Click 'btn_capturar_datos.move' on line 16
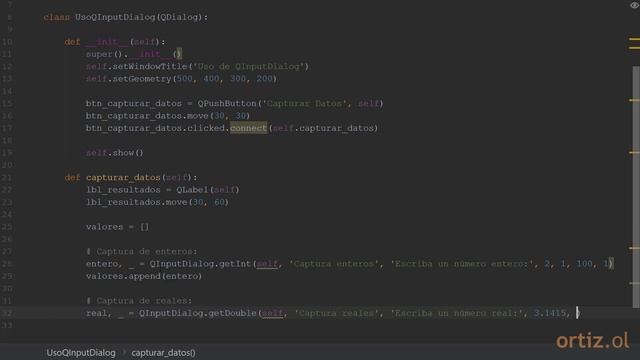Viewport: 640px width, 360px height. click(x=147, y=116)
